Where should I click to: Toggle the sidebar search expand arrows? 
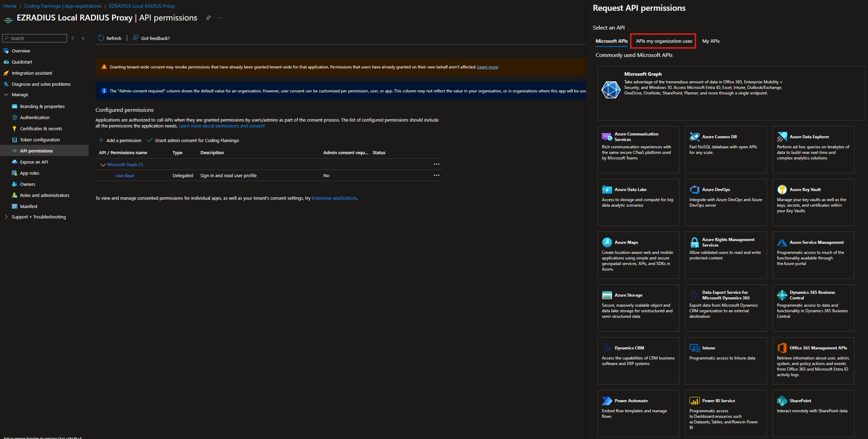[x=73, y=38]
